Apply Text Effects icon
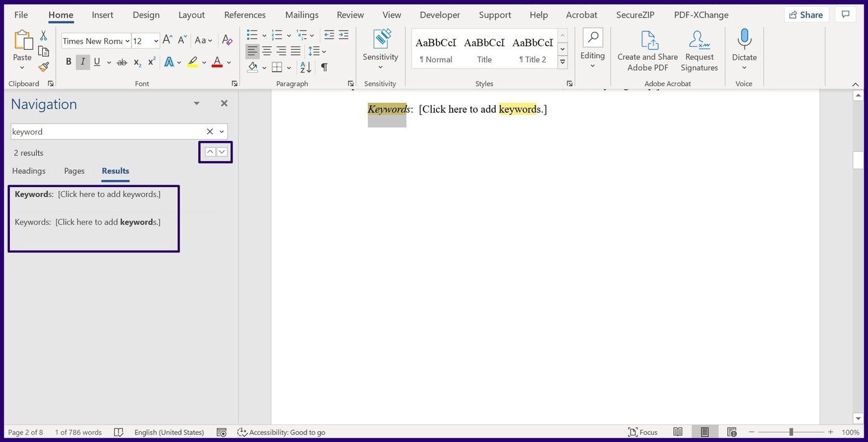This screenshot has height=442, width=868. [x=168, y=62]
